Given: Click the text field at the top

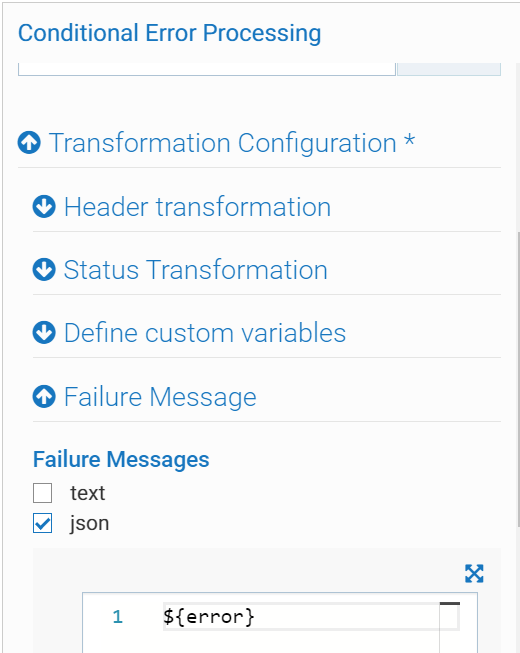Looking at the screenshot, I should 207,69.
